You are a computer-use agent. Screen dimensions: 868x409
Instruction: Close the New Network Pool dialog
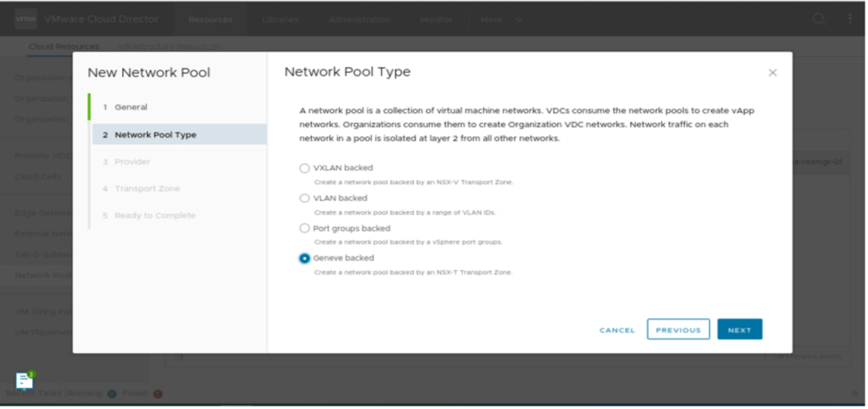pos(772,73)
